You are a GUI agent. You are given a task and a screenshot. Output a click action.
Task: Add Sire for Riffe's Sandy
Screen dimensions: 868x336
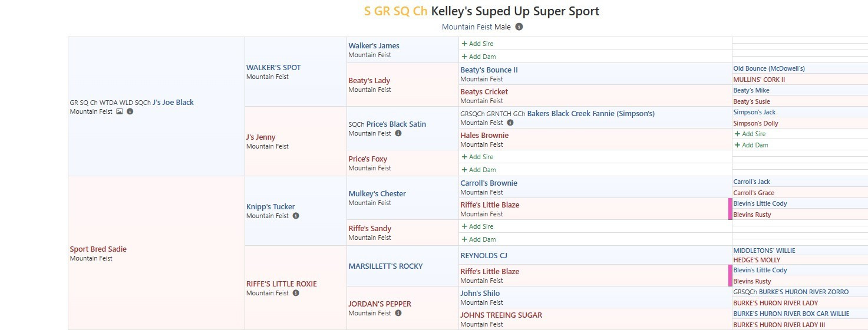click(x=477, y=226)
